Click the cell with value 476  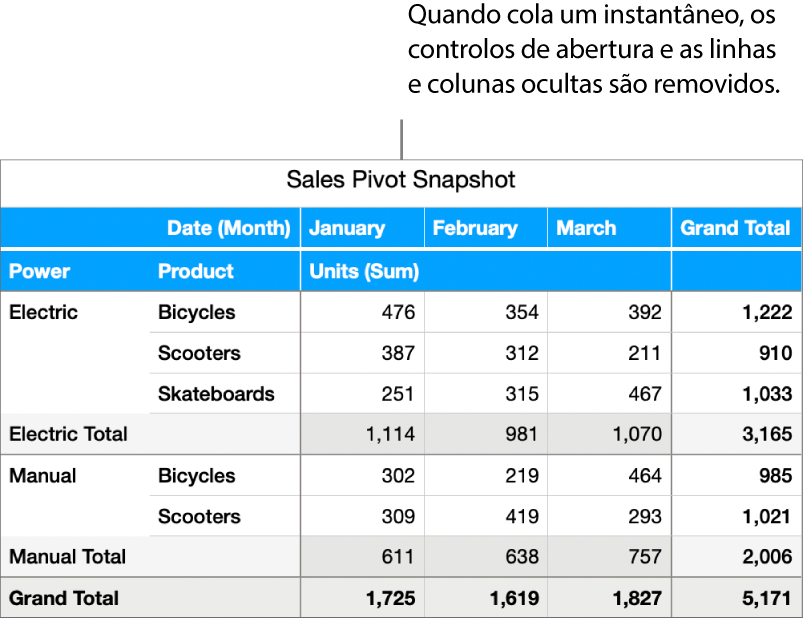(398, 312)
